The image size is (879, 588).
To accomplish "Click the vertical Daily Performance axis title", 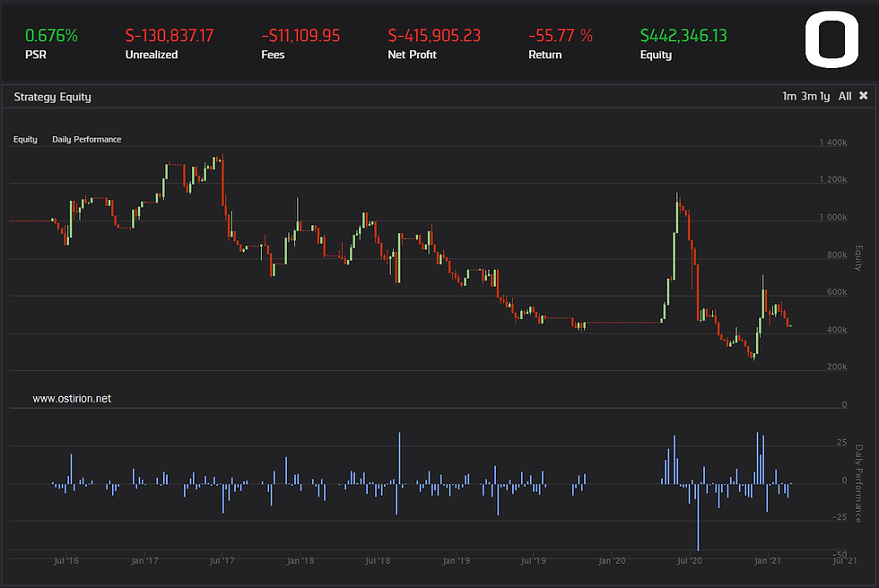I will [858, 483].
